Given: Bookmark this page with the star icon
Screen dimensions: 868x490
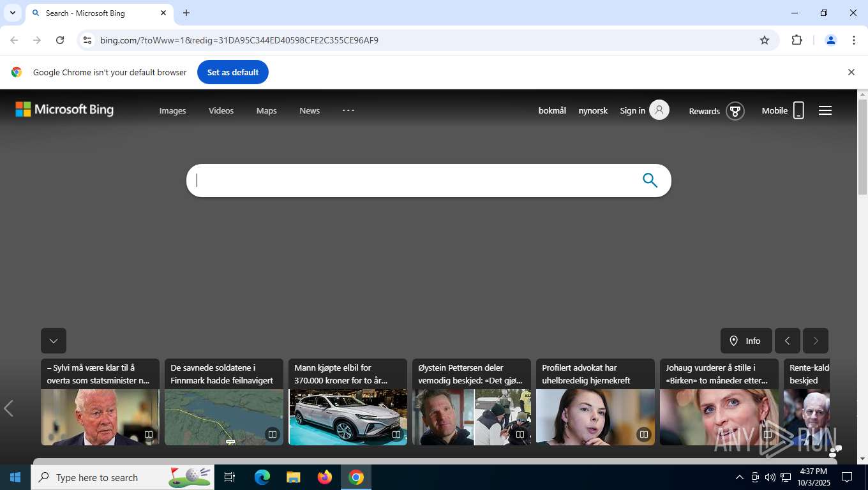Looking at the screenshot, I should (x=765, y=40).
